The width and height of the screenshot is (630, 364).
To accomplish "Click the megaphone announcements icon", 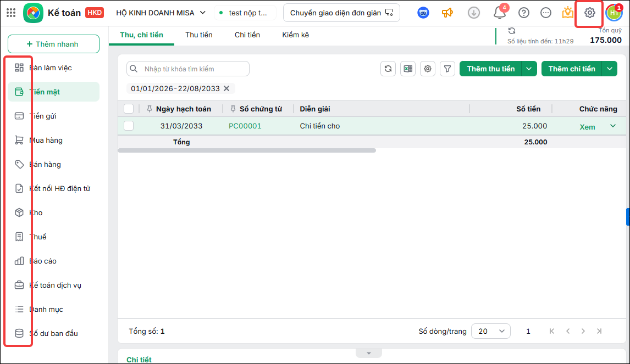I will coord(447,13).
